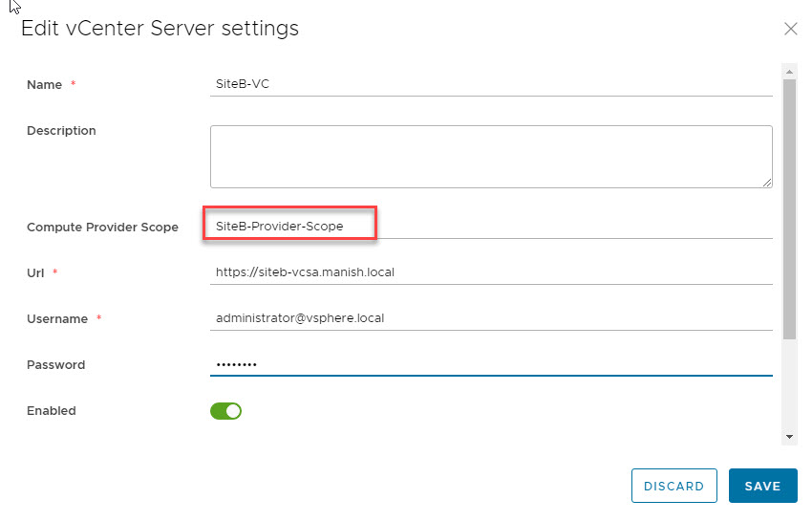The image size is (812, 521).
Task: Select the Url field with siteb-vcsa address
Action: click(x=491, y=272)
